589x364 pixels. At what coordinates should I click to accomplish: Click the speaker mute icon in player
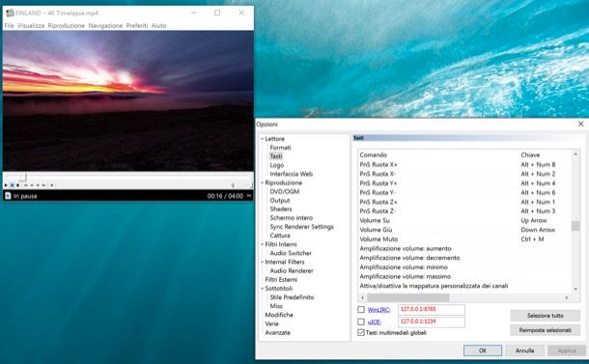coord(233,184)
